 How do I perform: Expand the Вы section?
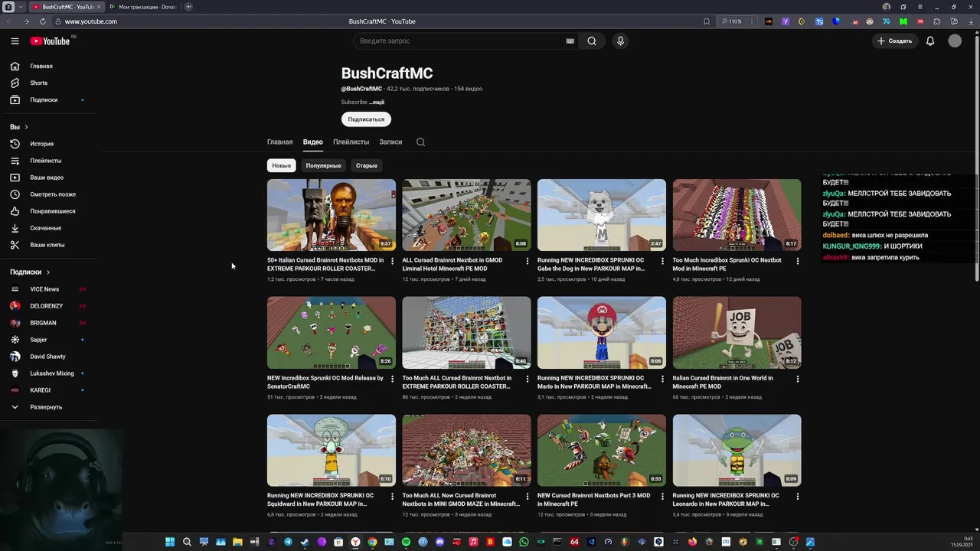point(19,127)
